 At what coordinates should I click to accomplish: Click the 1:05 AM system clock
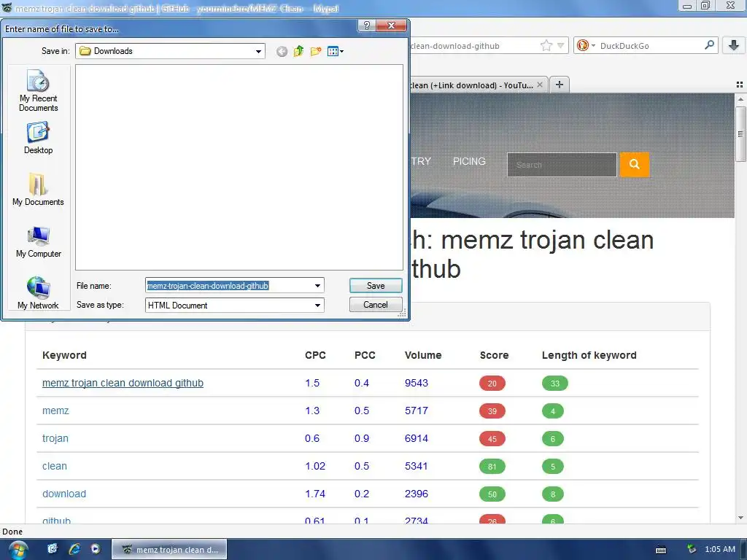720,549
